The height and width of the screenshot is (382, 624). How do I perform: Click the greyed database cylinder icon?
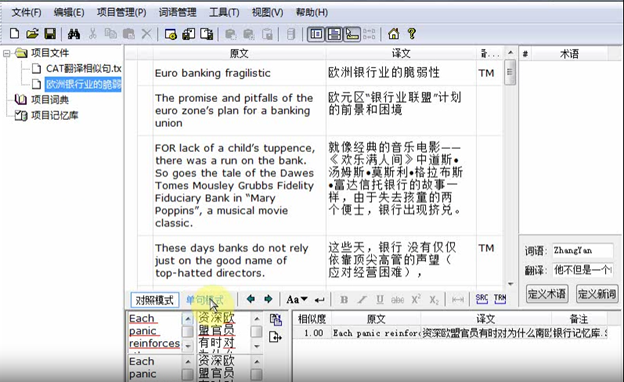pos(291,34)
